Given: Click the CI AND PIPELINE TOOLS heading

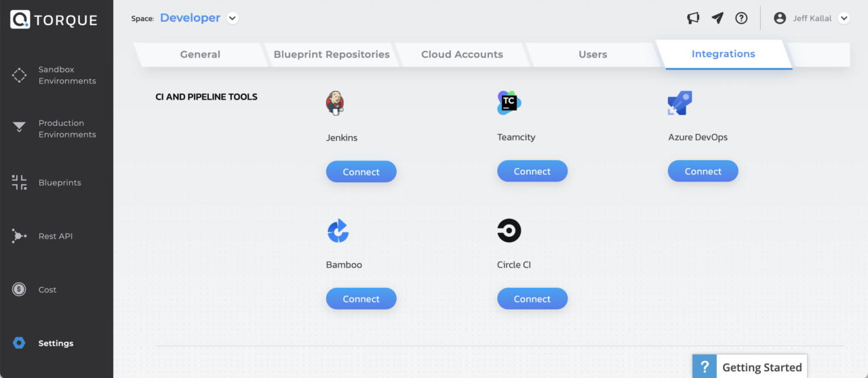Looking at the screenshot, I should [x=206, y=97].
